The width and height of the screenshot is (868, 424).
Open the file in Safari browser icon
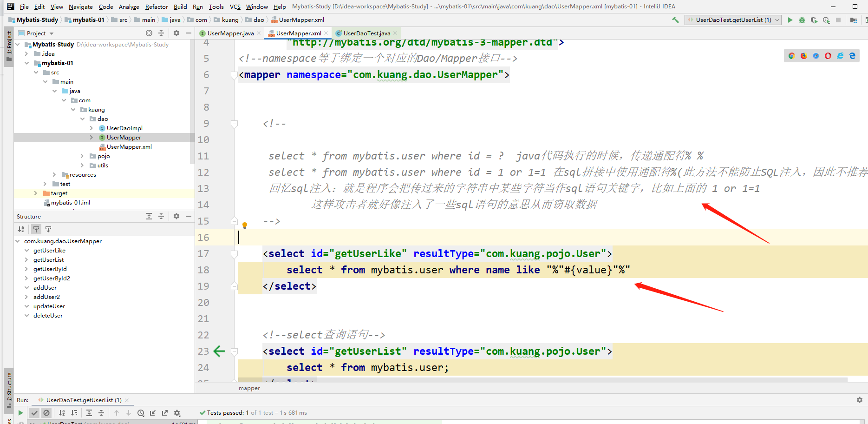click(x=816, y=56)
